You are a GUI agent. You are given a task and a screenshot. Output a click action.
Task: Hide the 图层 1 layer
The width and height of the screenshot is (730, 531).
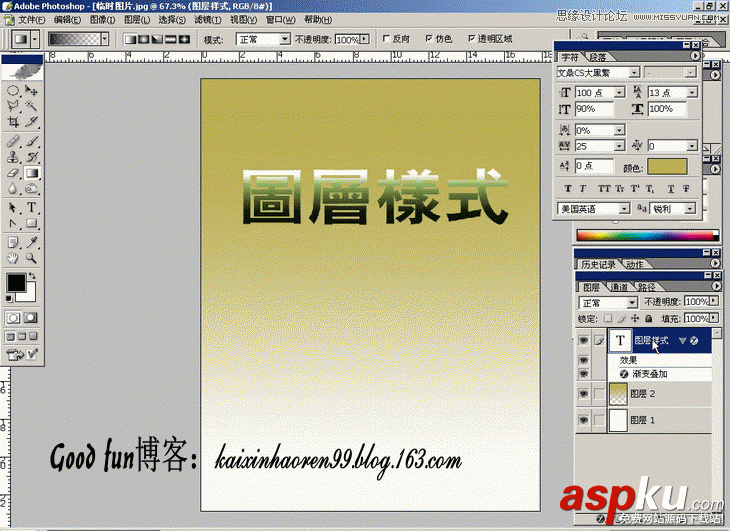583,420
